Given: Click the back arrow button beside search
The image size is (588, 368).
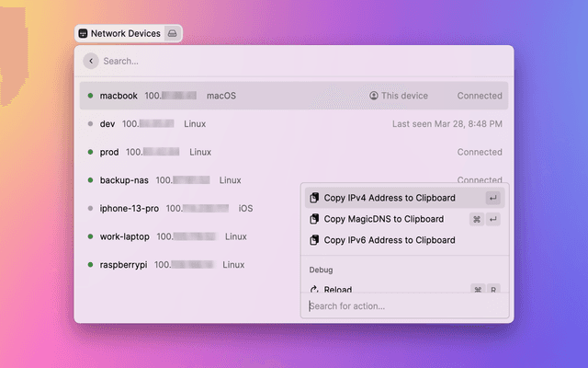Looking at the screenshot, I should [90, 61].
